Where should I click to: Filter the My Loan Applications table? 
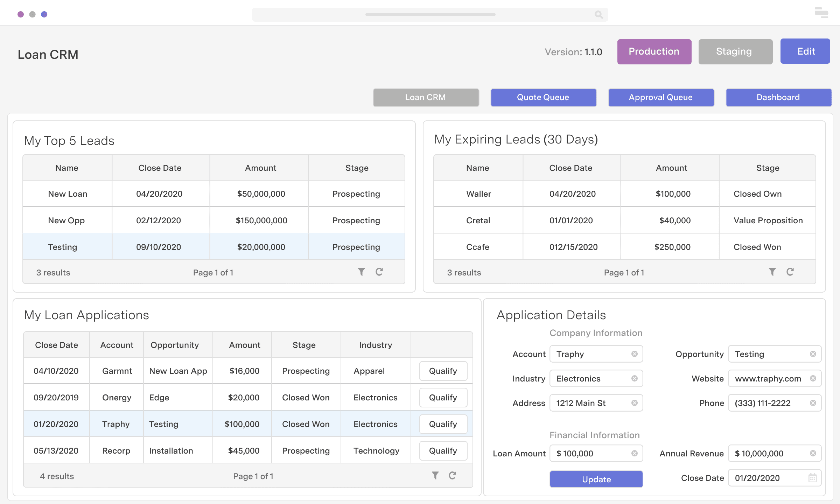pyautogui.click(x=435, y=476)
